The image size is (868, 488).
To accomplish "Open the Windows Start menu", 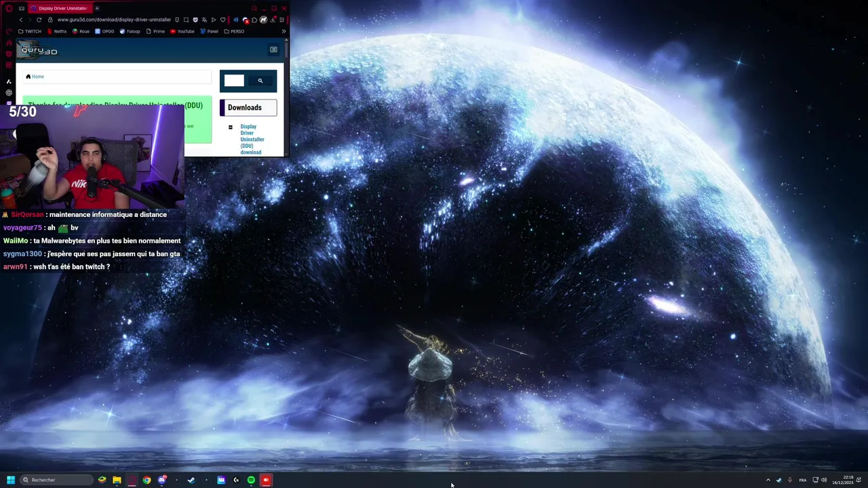I will point(11,480).
